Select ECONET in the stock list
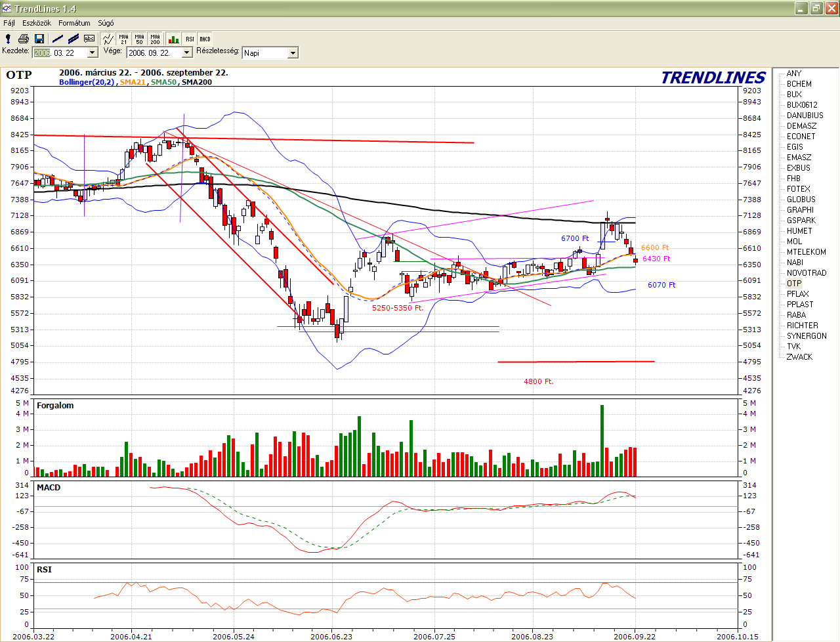Image resolution: width=840 pixels, height=642 pixels. pyautogui.click(x=801, y=137)
